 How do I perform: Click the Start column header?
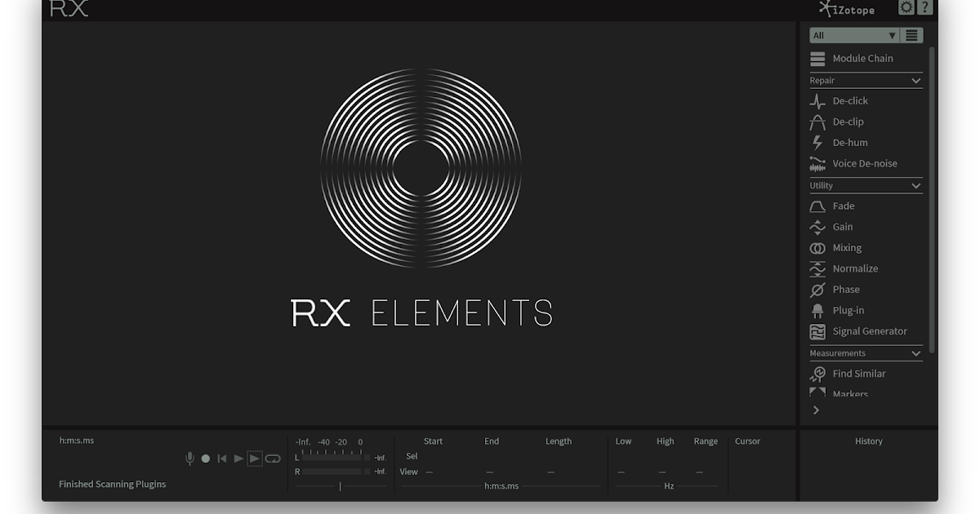[433, 441]
